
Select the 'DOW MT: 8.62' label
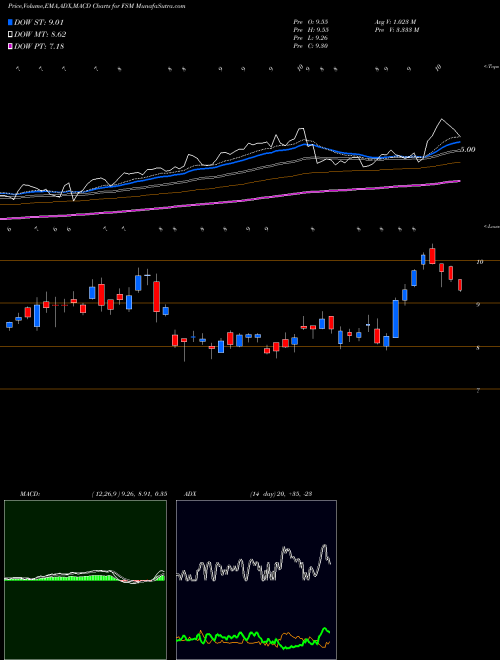pyautogui.click(x=40, y=35)
